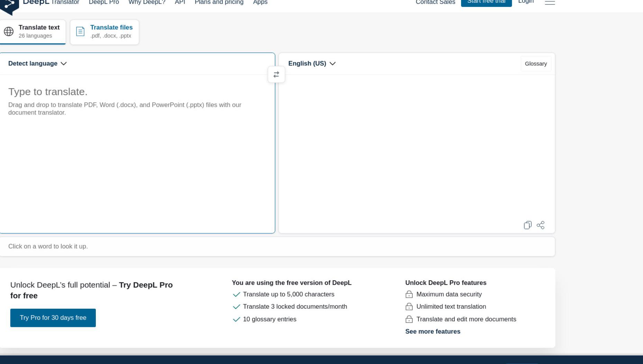Select the Translate text tab
This screenshot has height=364, width=643.
pyautogui.click(x=33, y=32)
